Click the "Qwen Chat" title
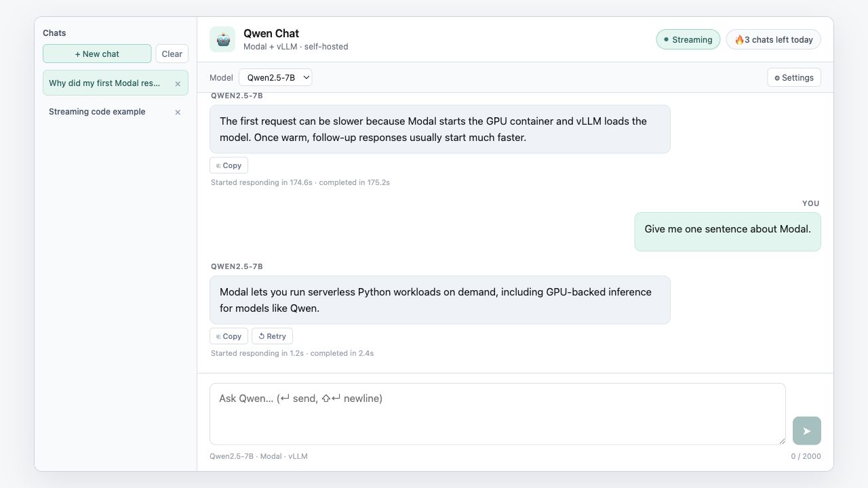This screenshot has width=868, height=488. click(x=271, y=33)
